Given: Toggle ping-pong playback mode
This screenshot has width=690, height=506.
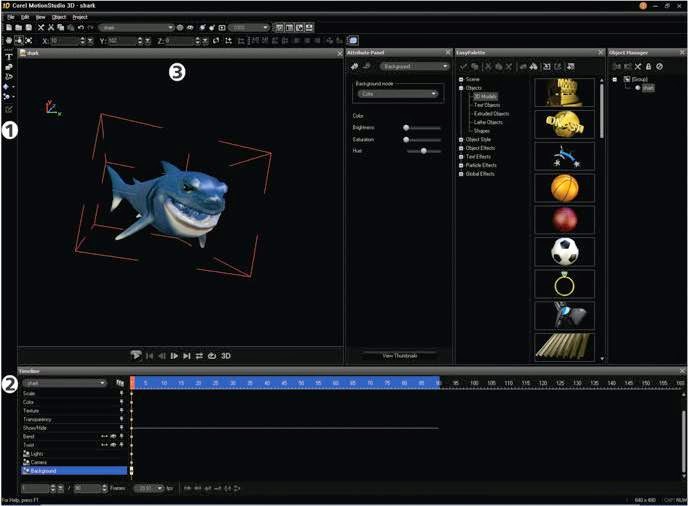Looking at the screenshot, I should click(x=199, y=356).
